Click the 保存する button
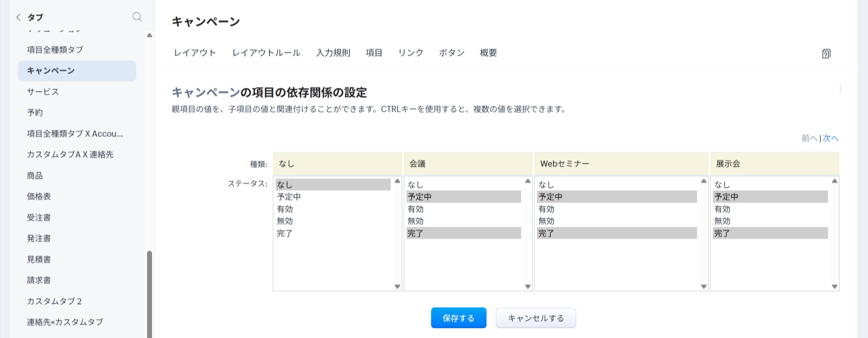Image resolution: width=868 pixels, height=338 pixels. tap(458, 318)
